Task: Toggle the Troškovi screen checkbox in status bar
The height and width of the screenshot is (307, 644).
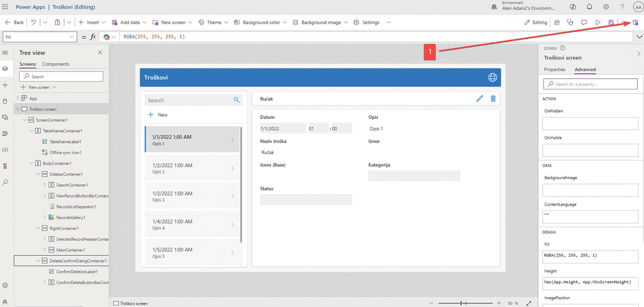Action: click(x=116, y=303)
